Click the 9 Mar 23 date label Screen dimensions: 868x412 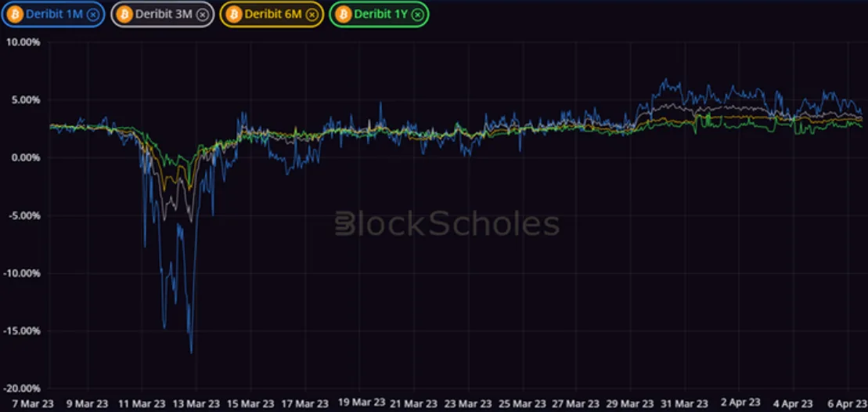[x=88, y=403]
